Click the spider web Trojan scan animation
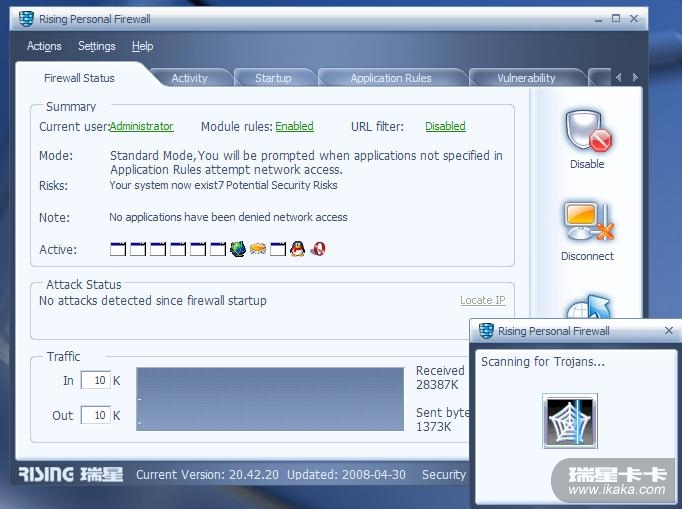Viewport: 682px width, 509px height. pyautogui.click(x=570, y=421)
